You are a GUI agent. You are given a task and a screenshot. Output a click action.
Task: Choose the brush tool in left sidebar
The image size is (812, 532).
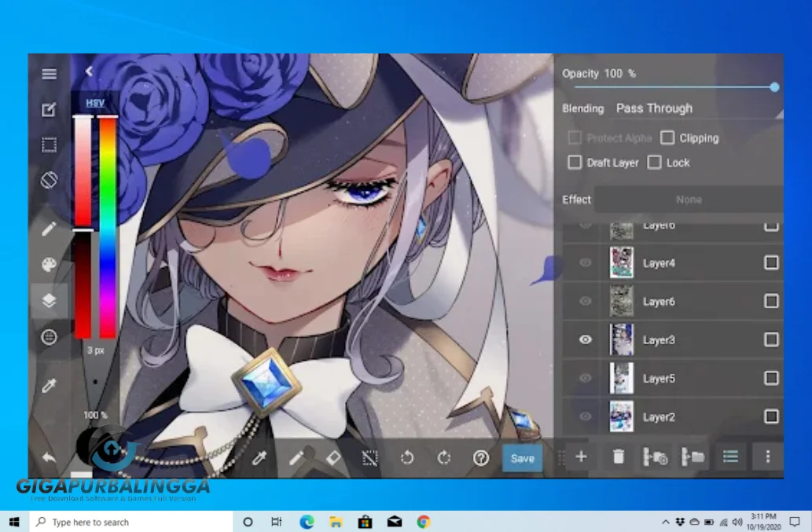coord(50,229)
